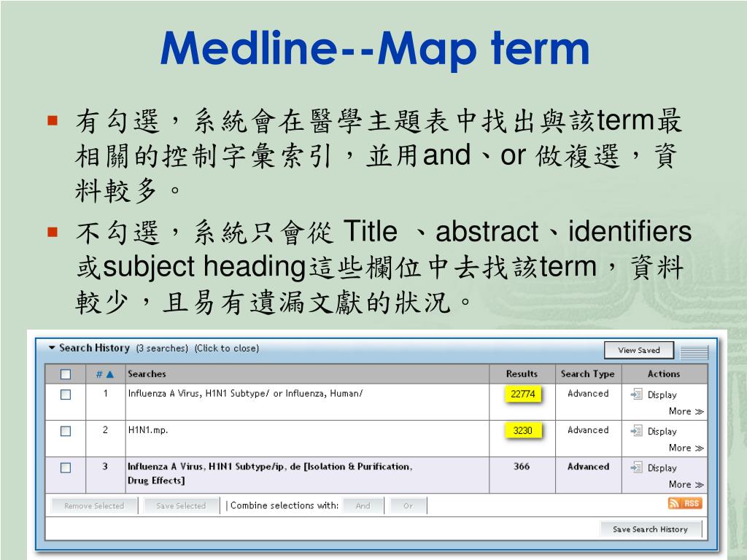Combine selections with Or button

point(409,506)
